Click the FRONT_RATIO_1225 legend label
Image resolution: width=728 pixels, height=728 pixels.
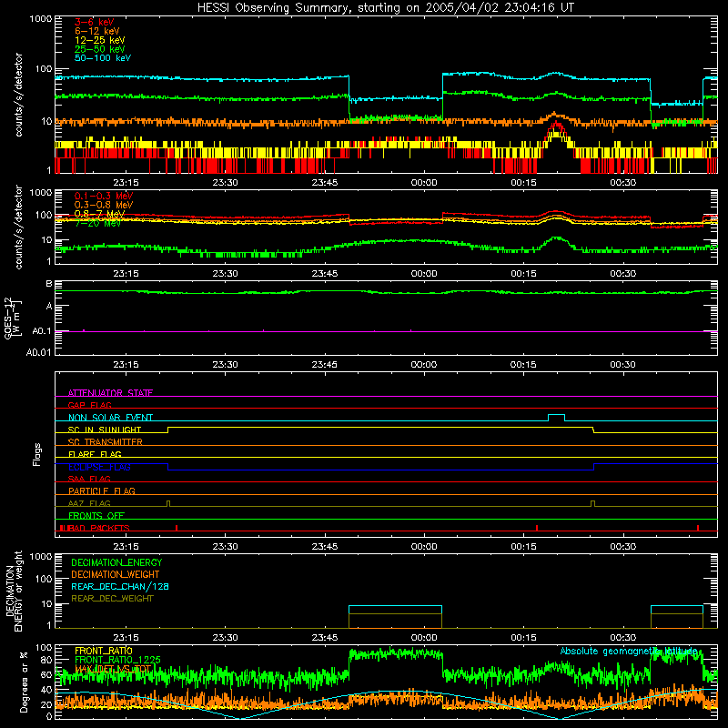click(117, 660)
